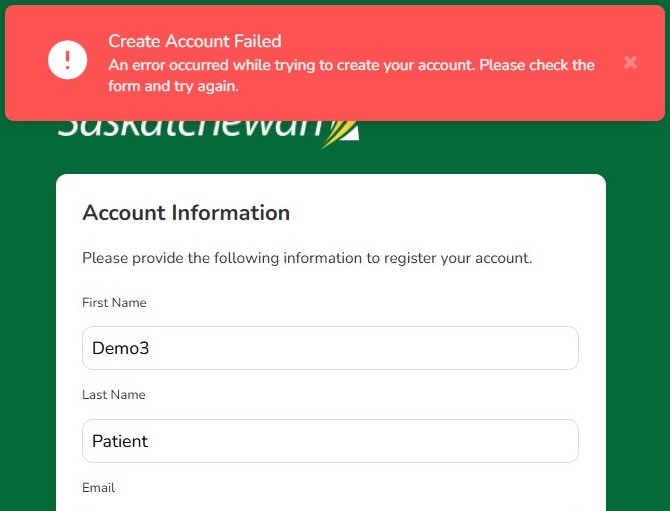
Task: Select the "Account Information" heading
Action: pos(186,213)
